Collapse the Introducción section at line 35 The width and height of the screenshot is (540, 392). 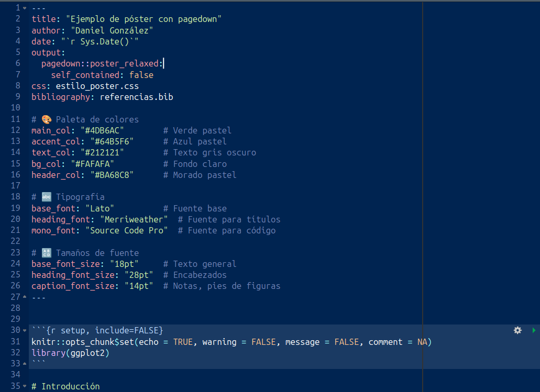pos(25,386)
